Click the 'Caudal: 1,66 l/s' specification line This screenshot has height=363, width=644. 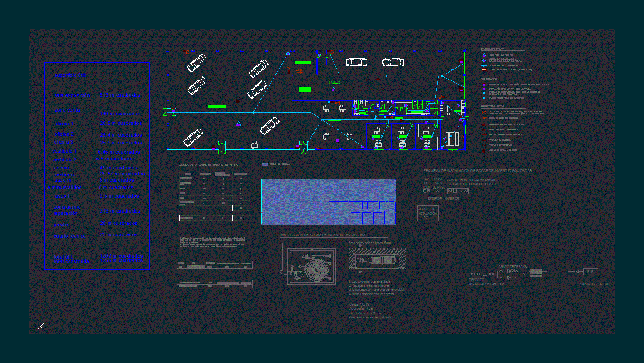tap(359, 304)
